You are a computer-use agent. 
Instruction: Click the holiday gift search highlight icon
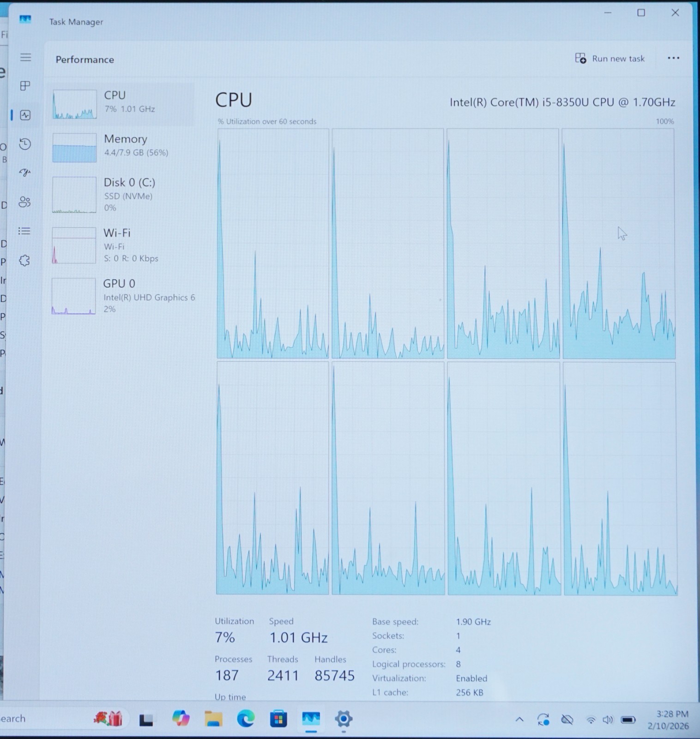pos(108,718)
